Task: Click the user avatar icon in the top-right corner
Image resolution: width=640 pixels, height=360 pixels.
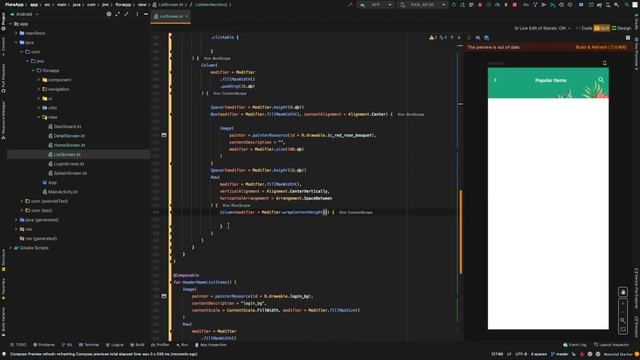Action: [636, 5]
